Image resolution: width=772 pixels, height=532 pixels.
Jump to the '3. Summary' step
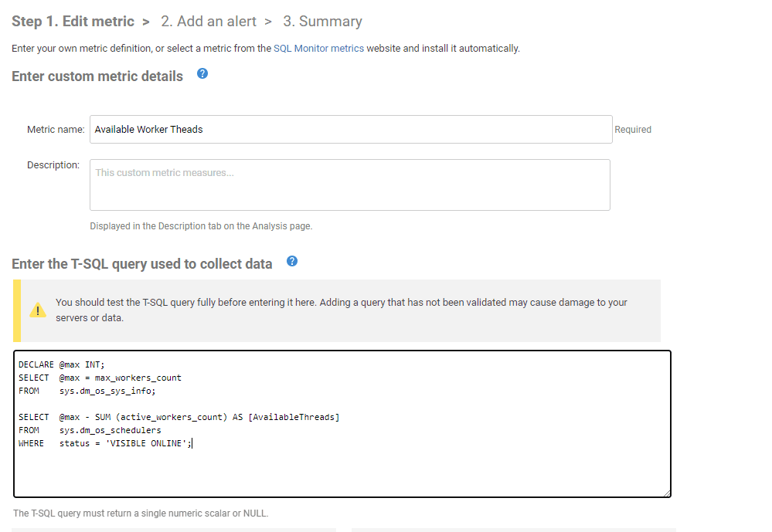pyautogui.click(x=323, y=21)
